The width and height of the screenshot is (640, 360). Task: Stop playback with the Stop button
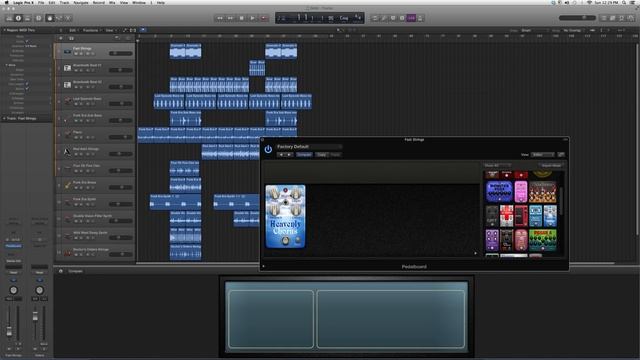click(x=242, y=18)
